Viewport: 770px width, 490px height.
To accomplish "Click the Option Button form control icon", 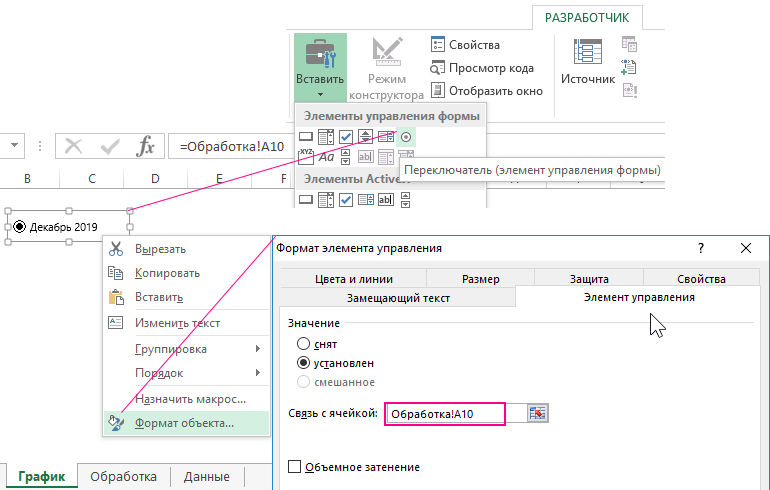I will (407, 136).
